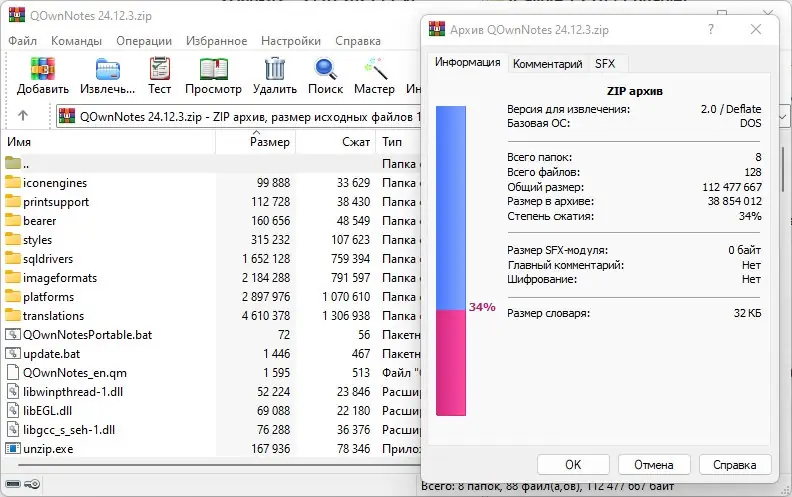This screenshot has width=792, height=497.
Task: Click the compression ratio bar
Action: click(451, 261)
